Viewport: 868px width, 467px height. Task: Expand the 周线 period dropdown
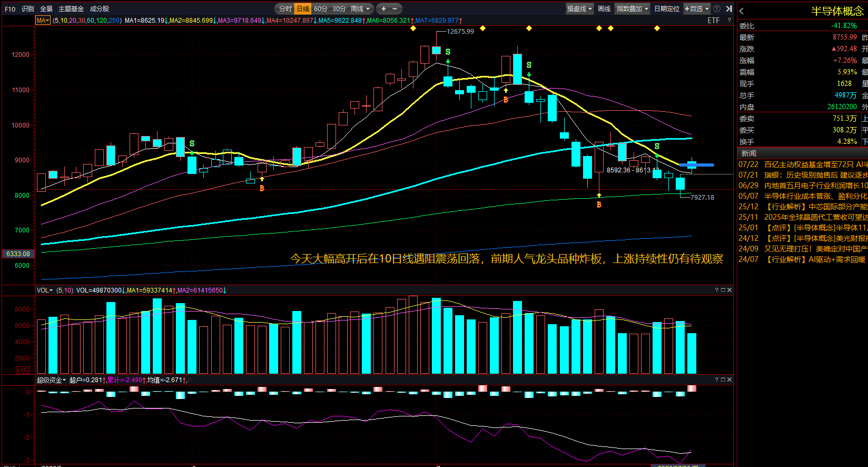361,8
